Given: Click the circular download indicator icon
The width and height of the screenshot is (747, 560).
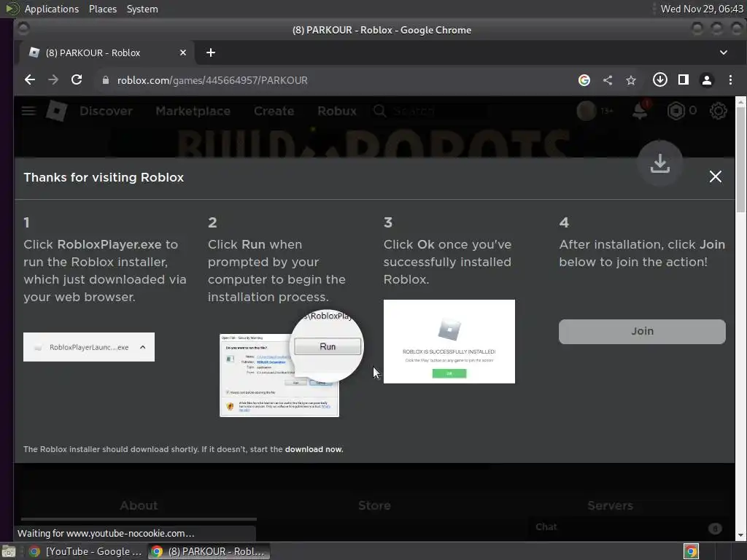Looking at the screenshot, I should [659, 163].
